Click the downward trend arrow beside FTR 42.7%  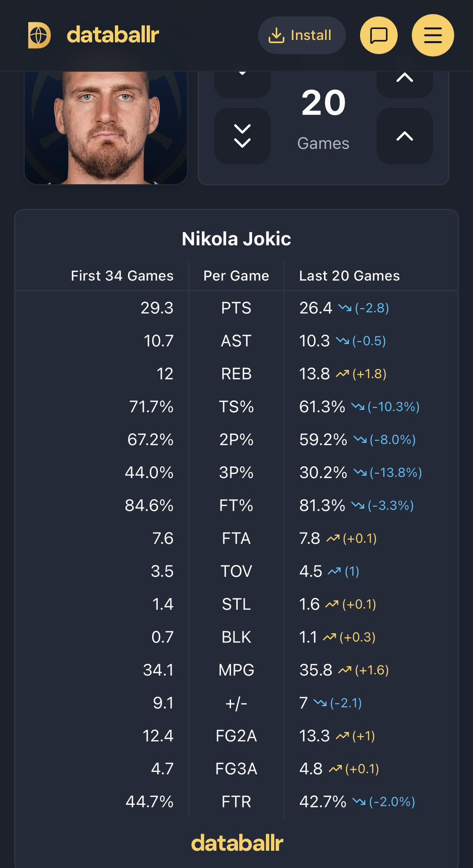tap(360, 801)
